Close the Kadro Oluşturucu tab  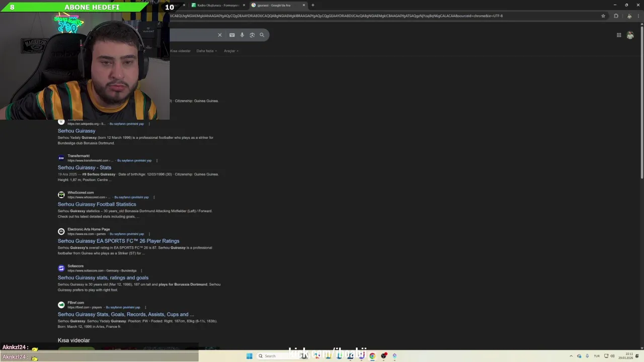[244, 5]
